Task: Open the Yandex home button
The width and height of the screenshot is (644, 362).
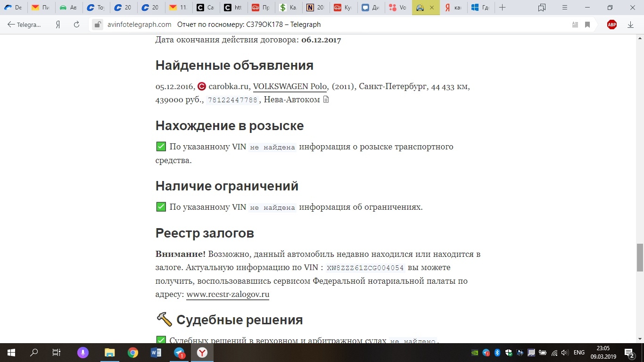Action: [58, 25]
